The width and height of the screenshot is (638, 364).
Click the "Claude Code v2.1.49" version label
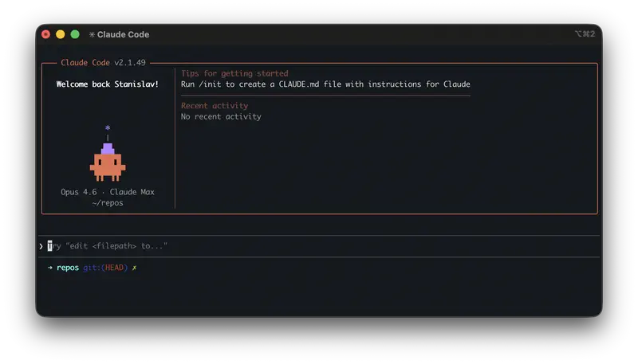pos(103,62)
